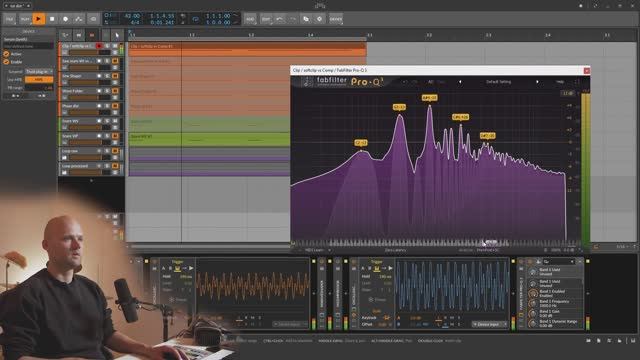Image resolution: width=640 pixels, height=360 pixels.
Task: Open the FILE menu
Action: 10,19
